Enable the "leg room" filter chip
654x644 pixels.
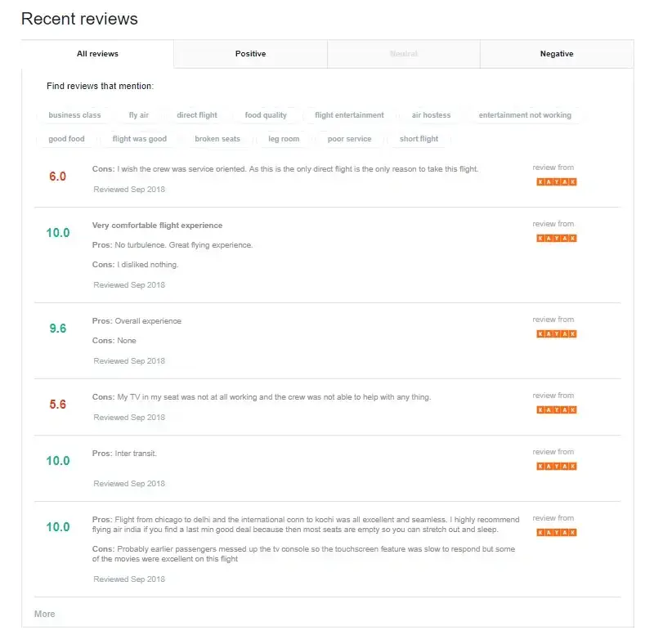[x=284, y=139]
